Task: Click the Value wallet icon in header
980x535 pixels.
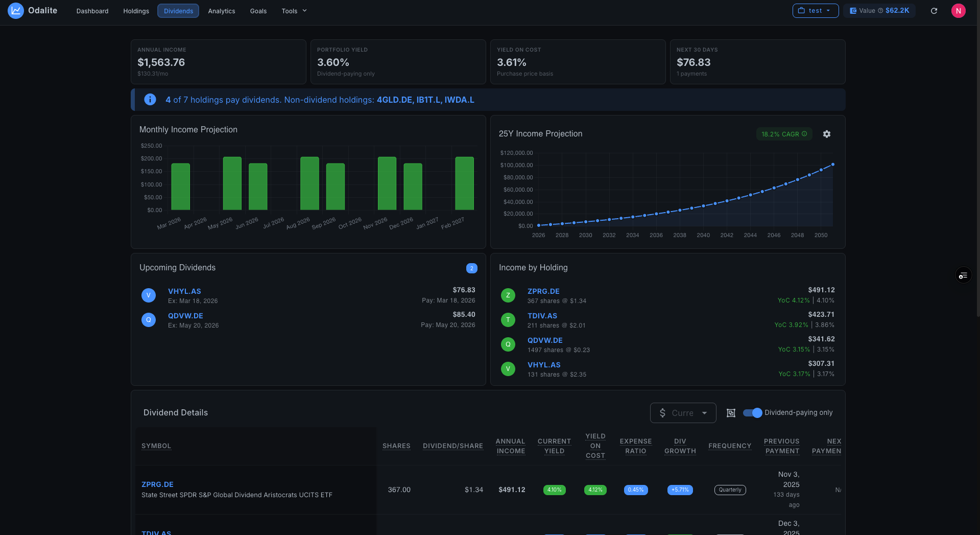Action: pos(853,11)
